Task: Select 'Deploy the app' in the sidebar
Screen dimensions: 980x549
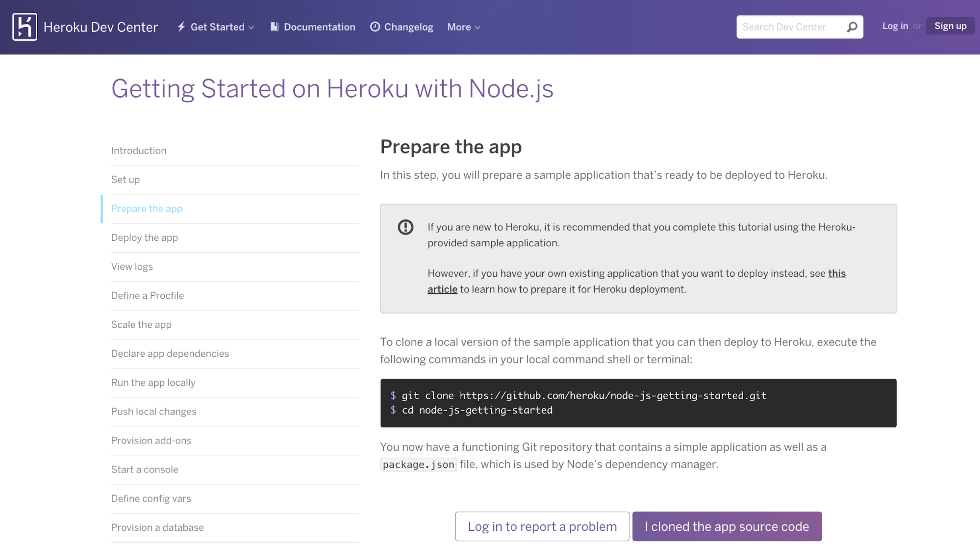Action: (144, 237)
